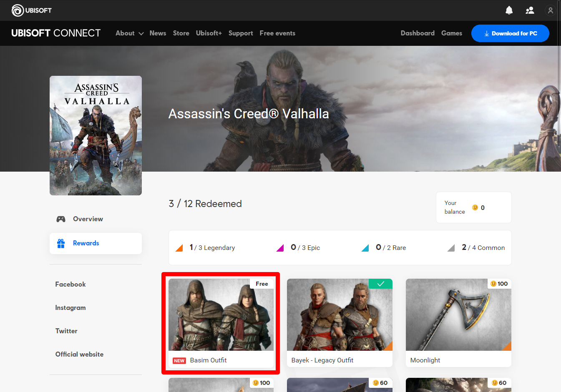Open the Moonlight axe reward image
The width and height of the screenshot is (561, 392).
(458, 315)
